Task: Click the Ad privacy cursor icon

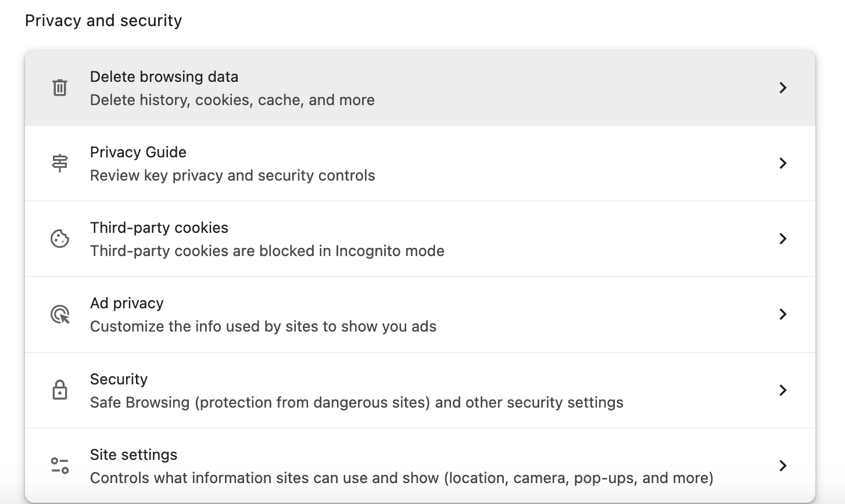Action: coord(59,314)
